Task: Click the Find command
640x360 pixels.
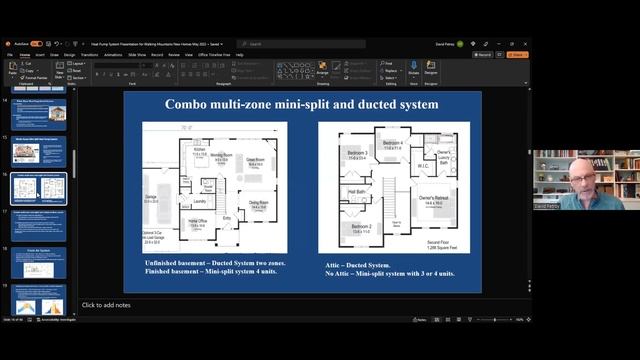Action: [386, 64]
